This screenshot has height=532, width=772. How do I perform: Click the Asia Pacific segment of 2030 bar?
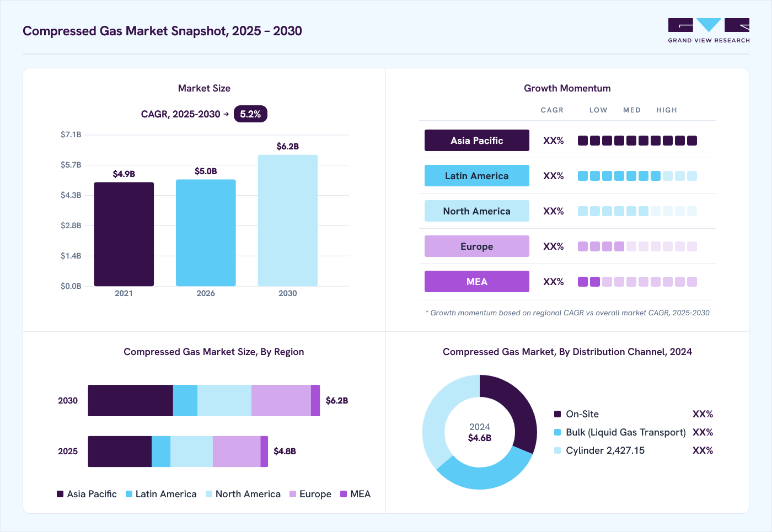pyautogui.click(x=131, y=401)
